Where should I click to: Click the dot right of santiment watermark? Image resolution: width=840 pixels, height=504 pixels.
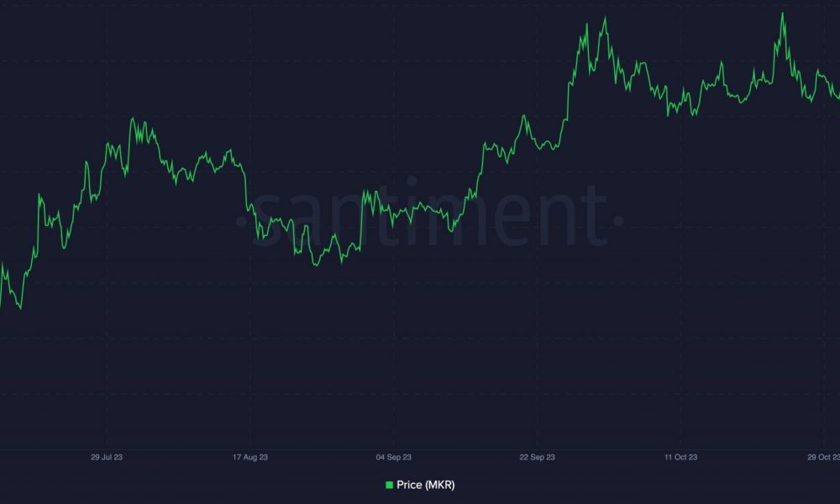tap(618, 220)
